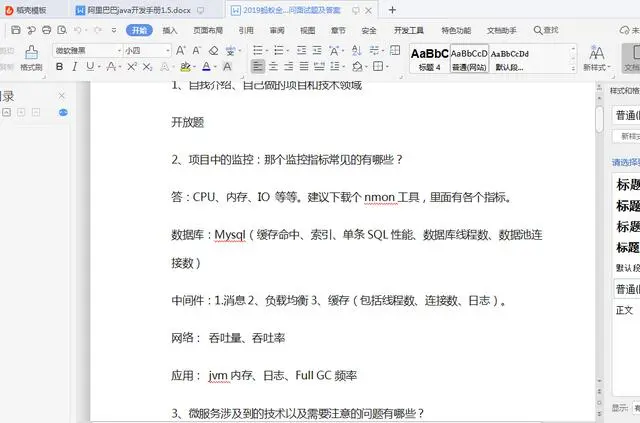Decrease paragraph indent
This screenshot has width=640, height=423.
point(302,50)
